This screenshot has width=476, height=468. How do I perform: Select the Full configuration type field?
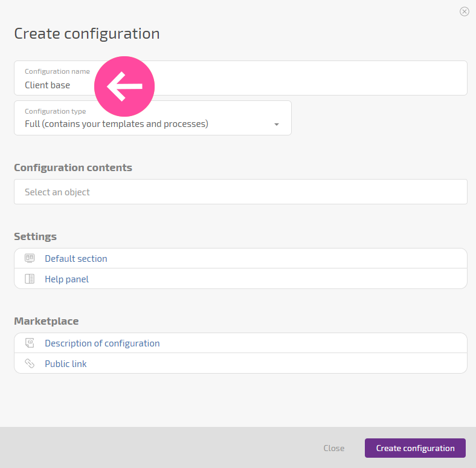153,118
